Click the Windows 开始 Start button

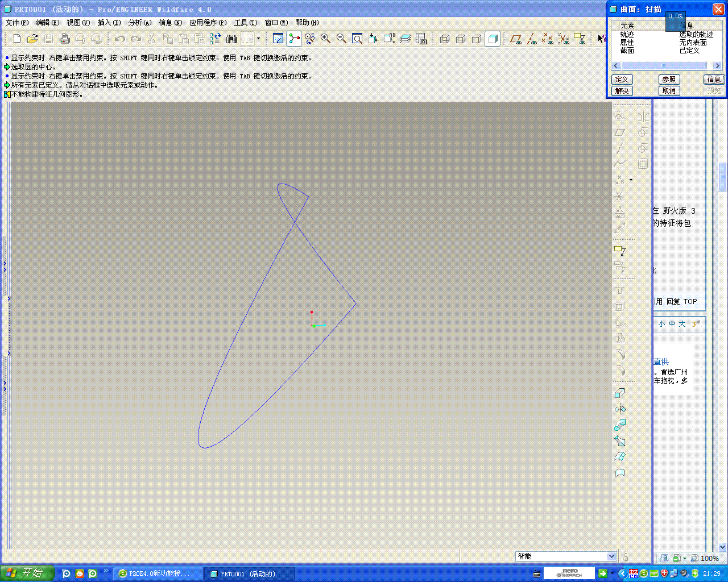pos(27,573)
